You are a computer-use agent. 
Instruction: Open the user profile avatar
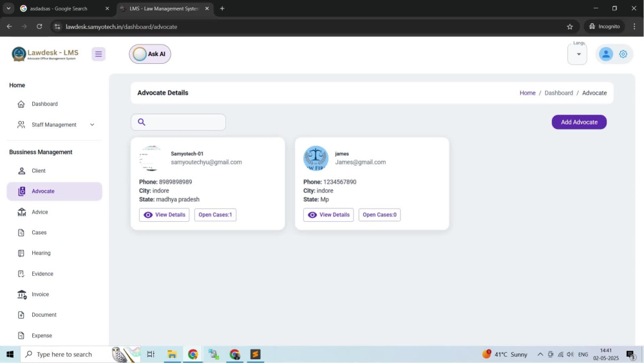(606, 54)
